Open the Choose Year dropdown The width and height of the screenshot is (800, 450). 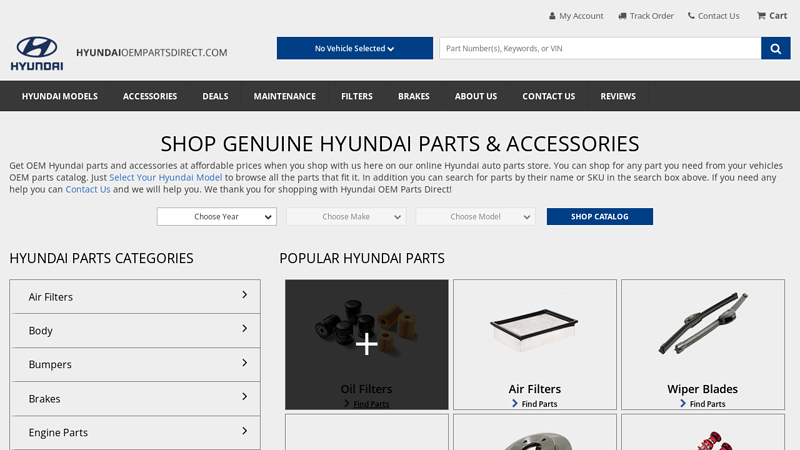coord(217,216)
